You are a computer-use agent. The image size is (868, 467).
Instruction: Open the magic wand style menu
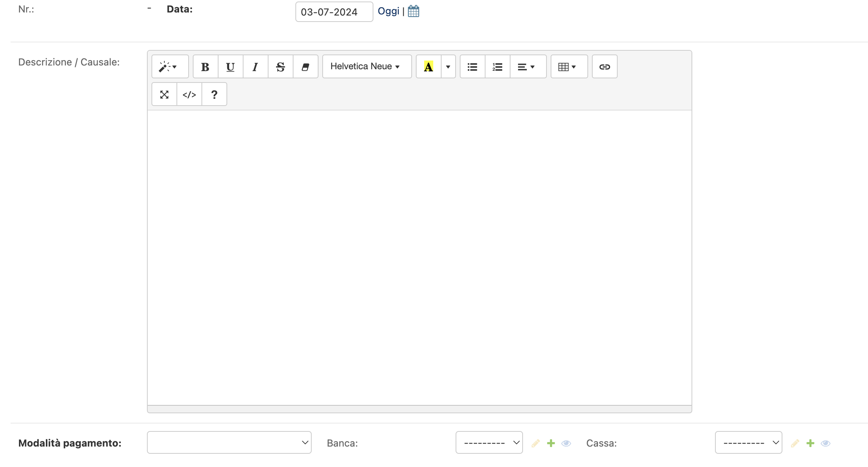click(x=170, y=67)
